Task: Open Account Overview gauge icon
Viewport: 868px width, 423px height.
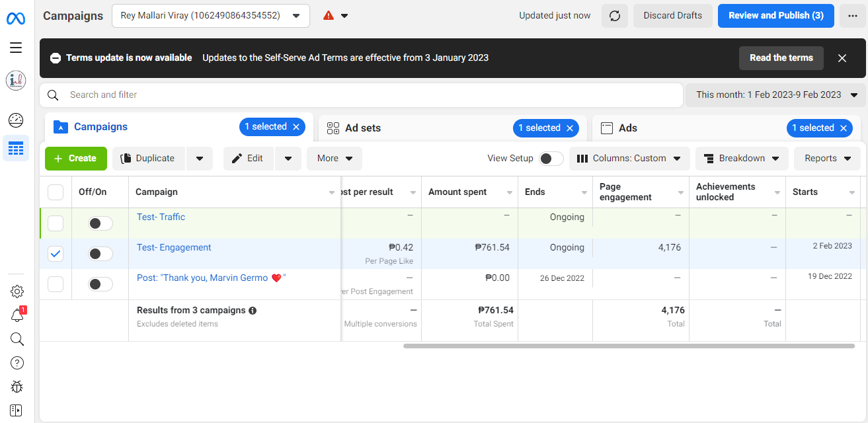Action: click(x=16, y=120)
